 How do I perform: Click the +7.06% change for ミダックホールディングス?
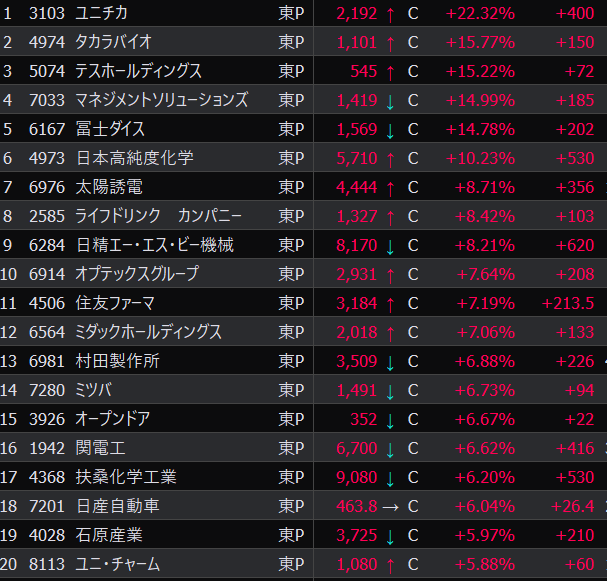click(485, 332)
